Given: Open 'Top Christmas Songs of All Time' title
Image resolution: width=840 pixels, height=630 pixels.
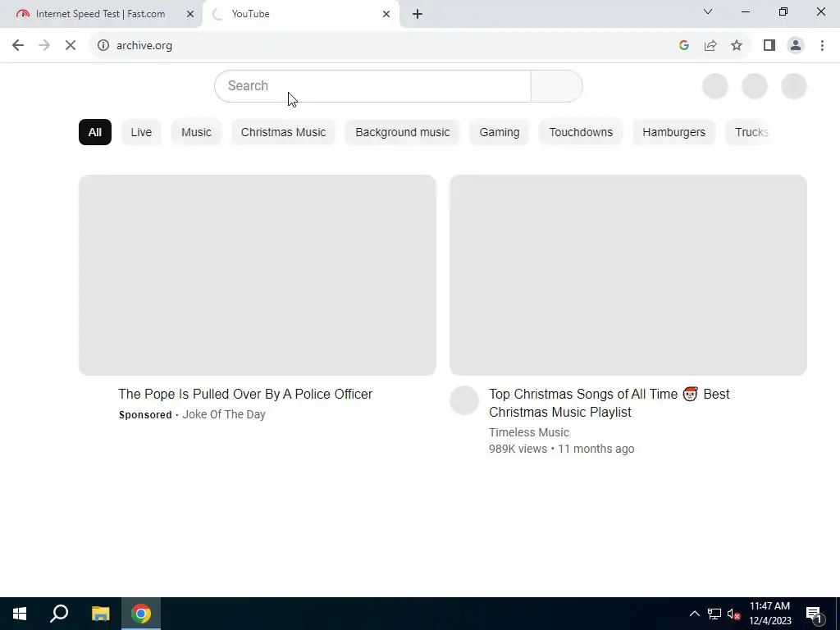Looking at the screenshot, I should [x=609, y=403].
